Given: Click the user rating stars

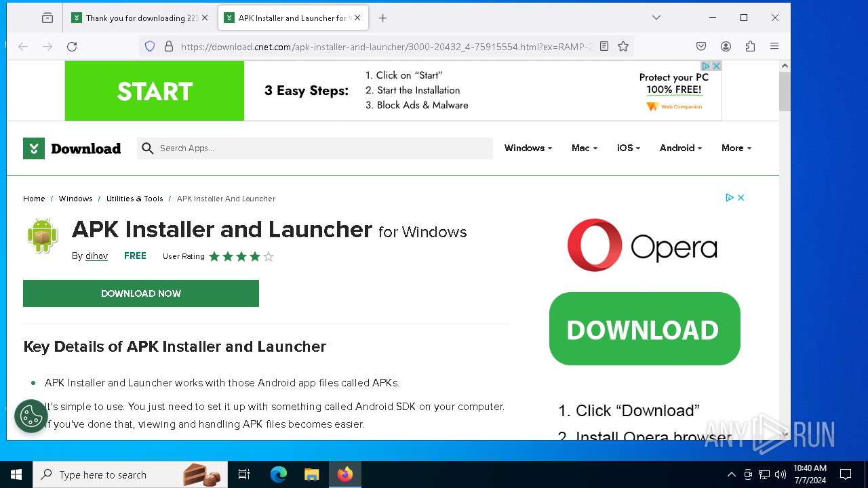Looking at the screenshot, I should 241,256.
